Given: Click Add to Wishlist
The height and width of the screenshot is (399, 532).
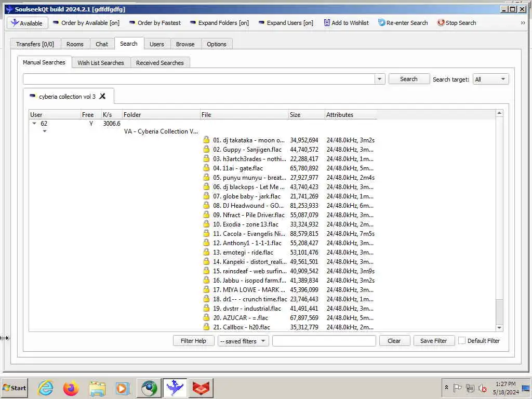Looking at the screenshot, I should 346,23.
